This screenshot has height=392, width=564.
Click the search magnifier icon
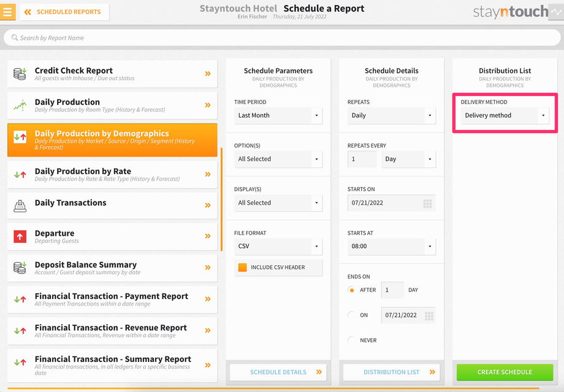click(x=14, y=37)
